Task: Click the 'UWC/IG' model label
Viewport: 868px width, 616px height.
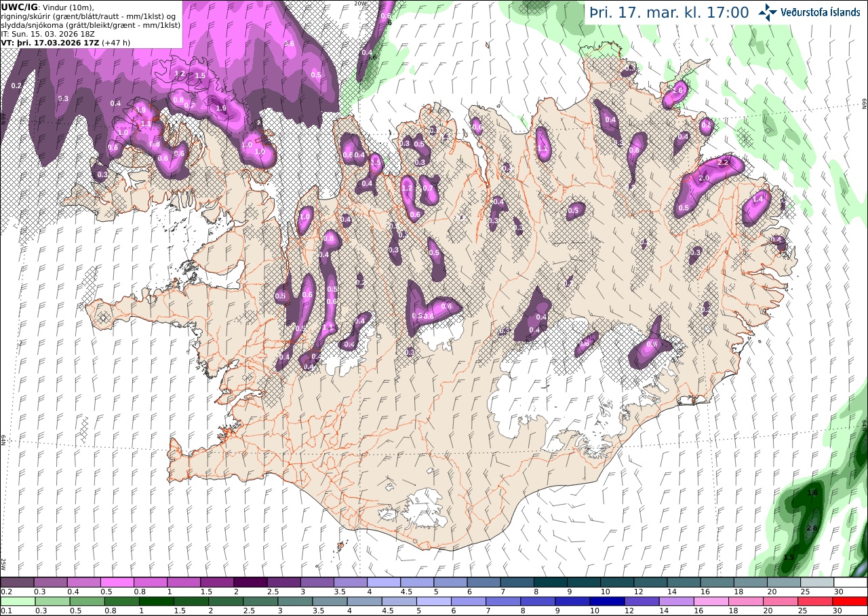Action: (x=19, y=7)
